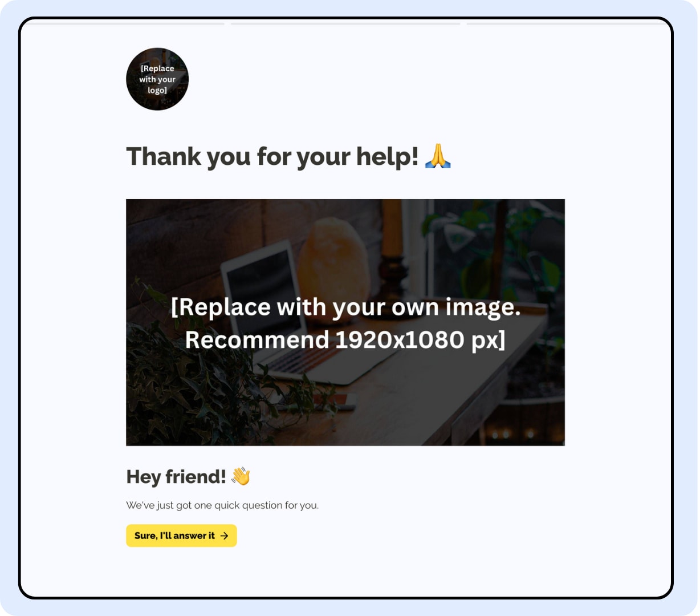Click "Sure, I'll answer it" button text
Viewport: 700px width, 616px height.
click(174, 536)
